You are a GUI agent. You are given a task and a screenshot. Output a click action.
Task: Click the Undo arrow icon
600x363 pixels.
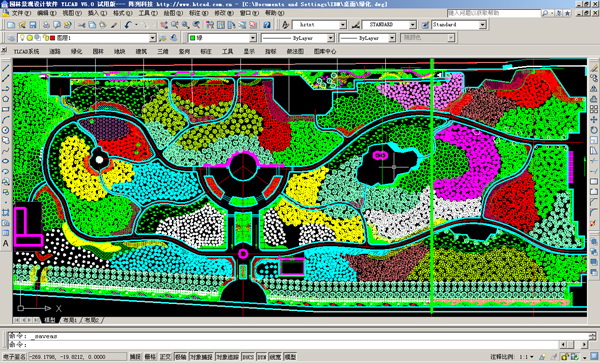(x=128, y=25)
